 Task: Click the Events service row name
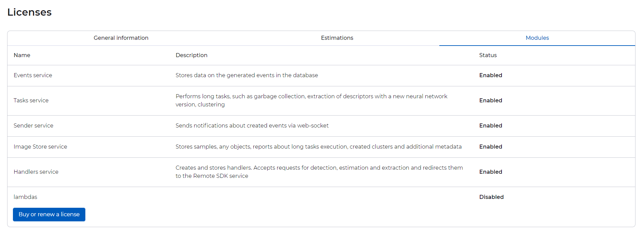33,75
